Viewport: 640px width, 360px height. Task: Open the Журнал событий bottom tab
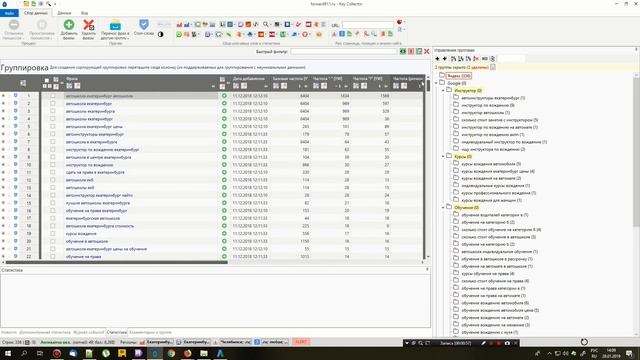pyautogui.click(x=89, y=332)
